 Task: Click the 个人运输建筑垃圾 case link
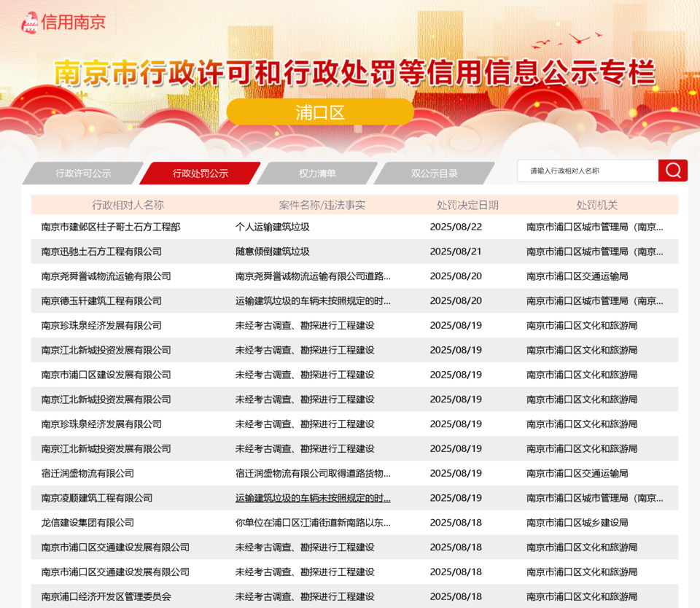[272, 227]
